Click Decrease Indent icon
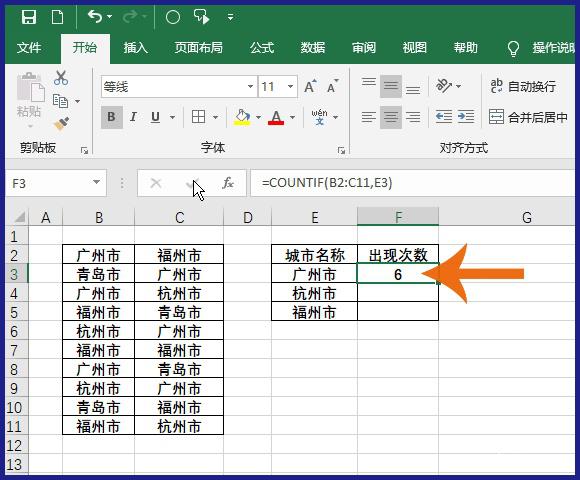Viewport: 580px width, 480px height. (444, 117)
